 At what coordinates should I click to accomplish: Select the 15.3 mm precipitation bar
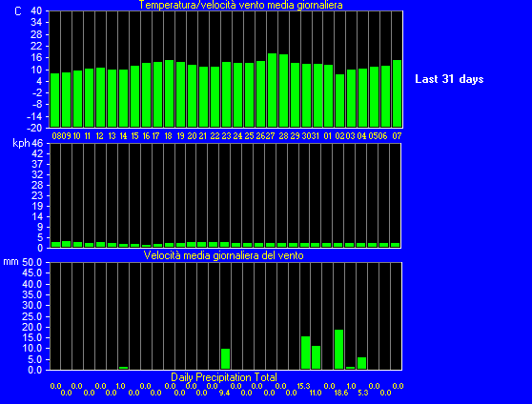[x=305, y=353]
